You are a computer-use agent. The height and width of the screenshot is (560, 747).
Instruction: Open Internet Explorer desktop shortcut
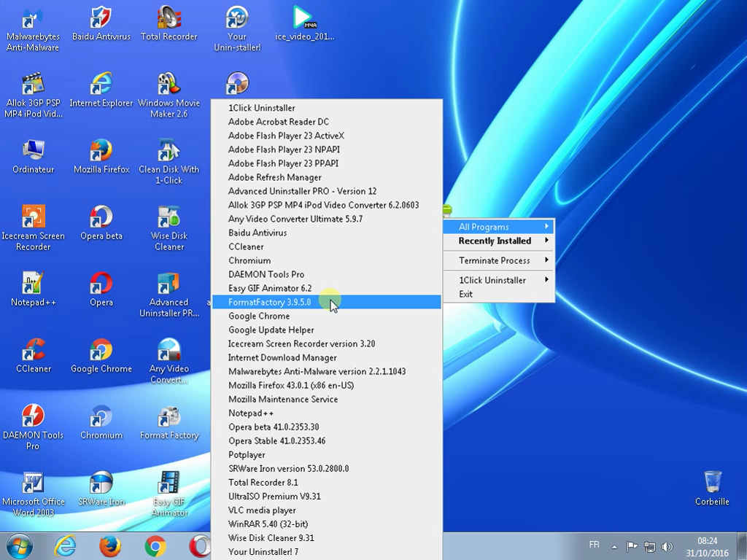click(101, 90)
